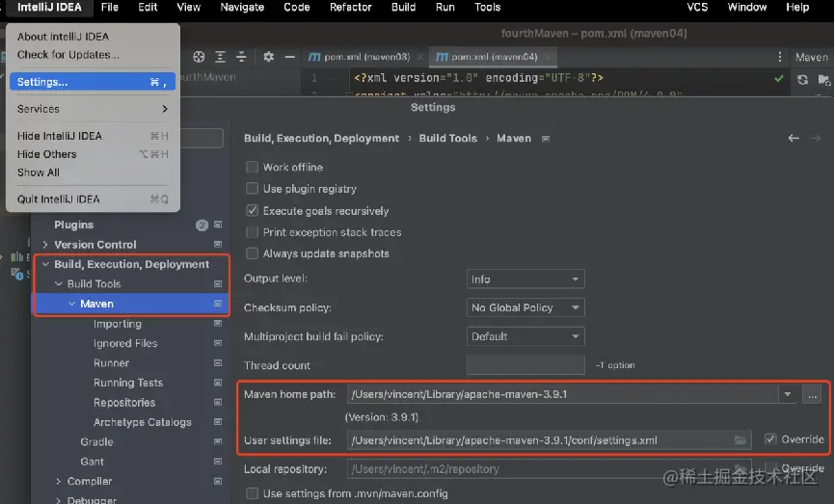835x504 pixels.
Task: Select Archetype Catalogs settings page
Action: 142,422
